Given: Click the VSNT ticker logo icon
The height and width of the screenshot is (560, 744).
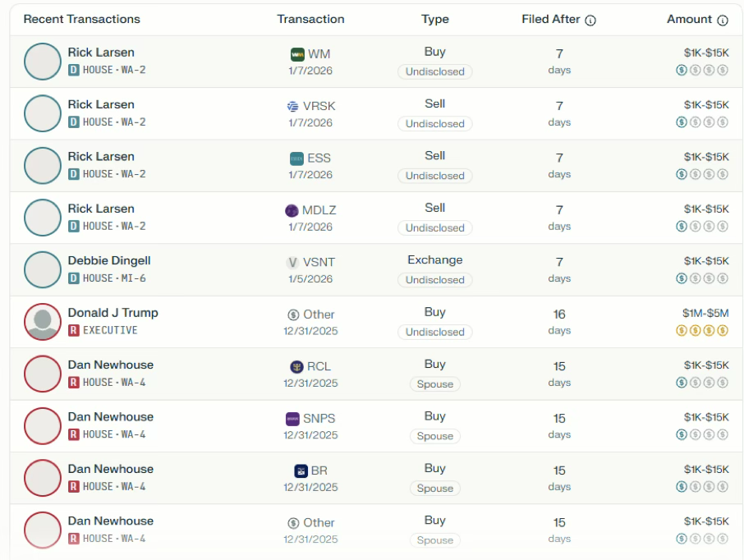Looking at the screenshot, I should point(292,263).
